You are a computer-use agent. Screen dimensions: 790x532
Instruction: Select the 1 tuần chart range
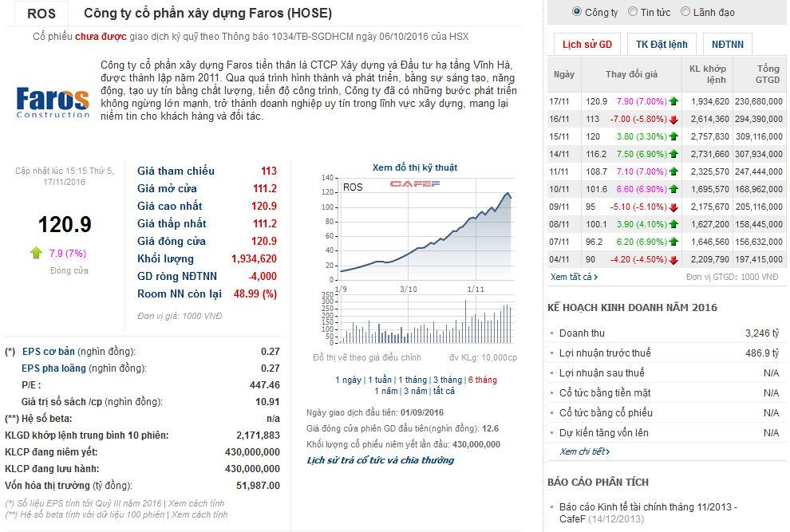tap(379, 380)
